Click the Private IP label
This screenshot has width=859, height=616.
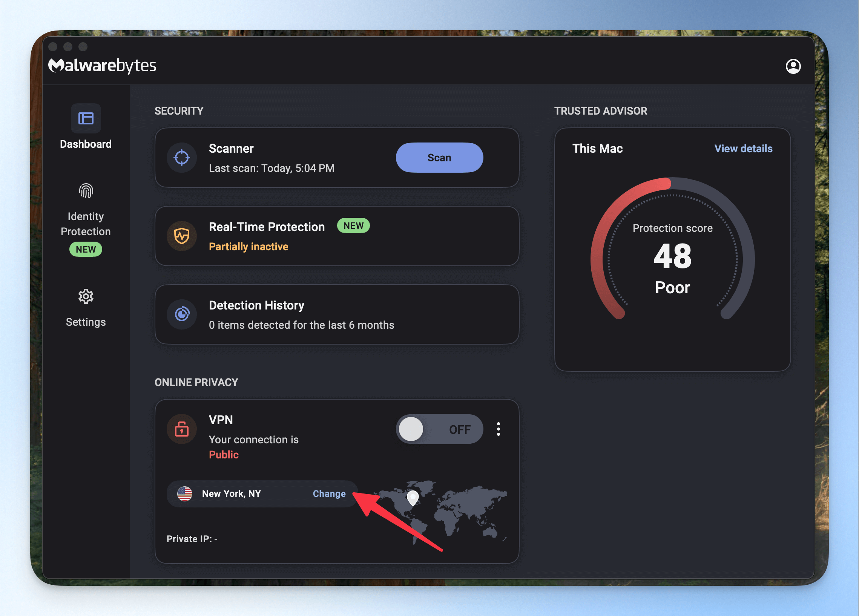click(192, 539)
